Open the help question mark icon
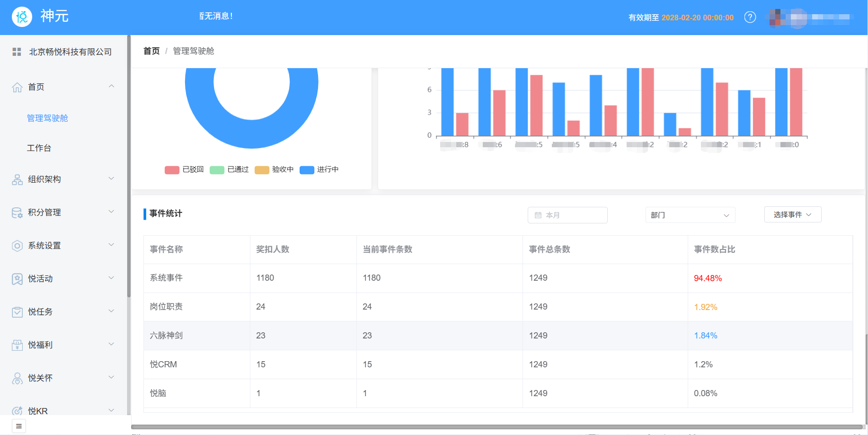 pos(750,18)
